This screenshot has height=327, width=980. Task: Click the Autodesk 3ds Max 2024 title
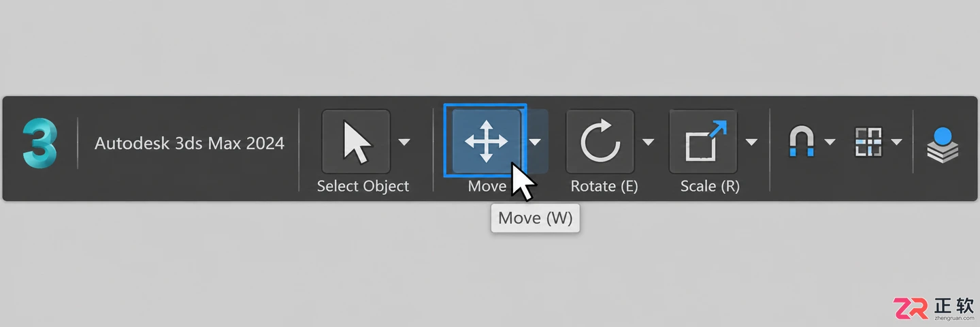tap(189, 143)
